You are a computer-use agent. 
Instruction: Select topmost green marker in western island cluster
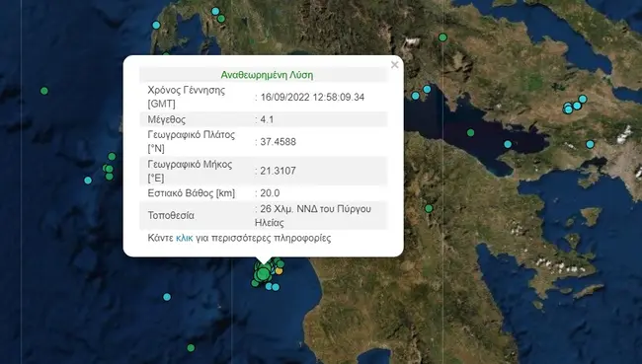pos(112,156)
